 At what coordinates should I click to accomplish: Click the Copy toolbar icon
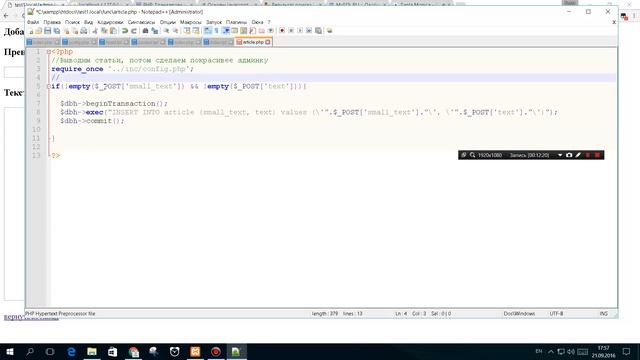[x=104, y=31]
